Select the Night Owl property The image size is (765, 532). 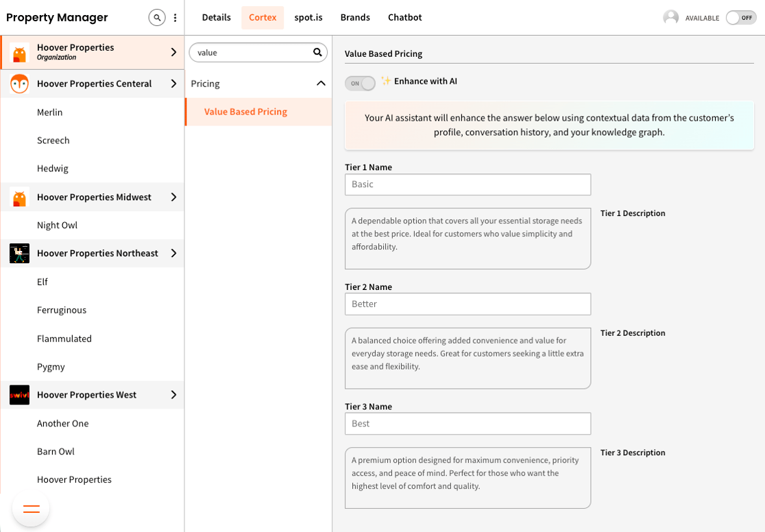[x=57, y=226]
